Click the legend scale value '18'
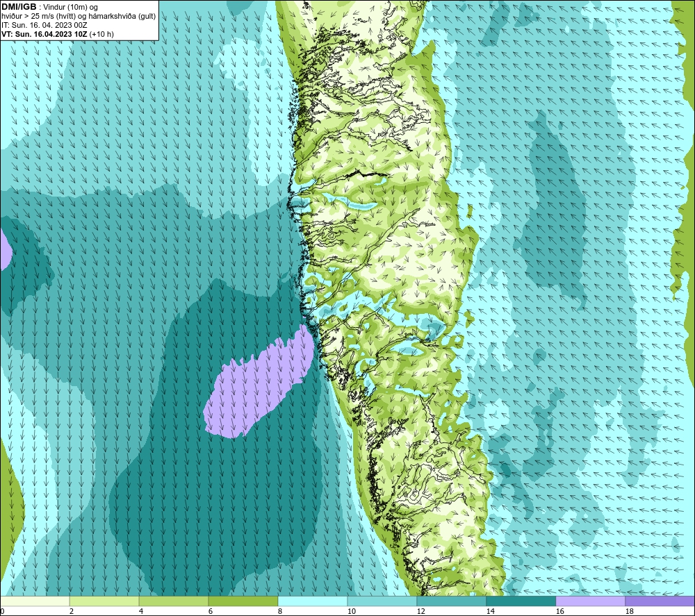Screen dimensions: 695x616 point(629,612)
